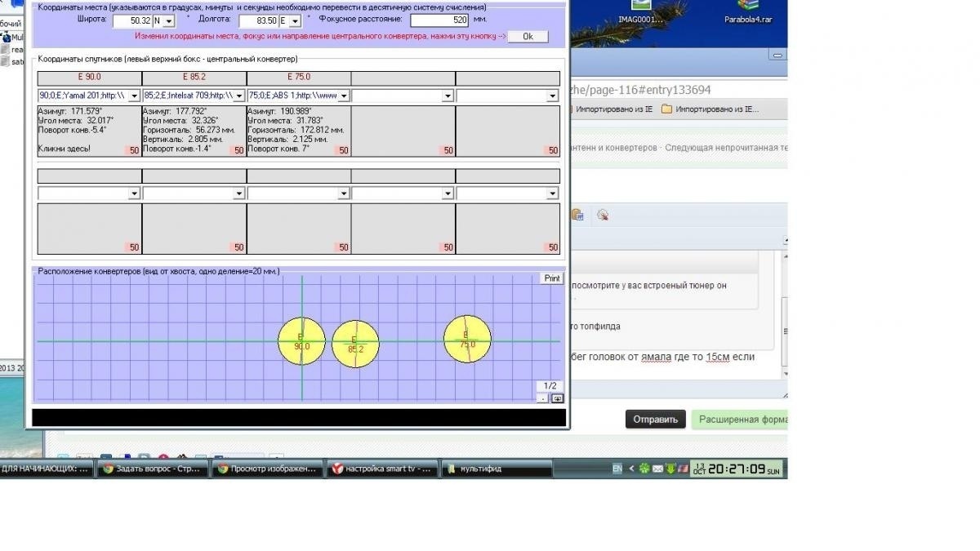980x551 pixels.
Task: Click the E 75.0 converter circle
Action: click(x=467, y=339)
